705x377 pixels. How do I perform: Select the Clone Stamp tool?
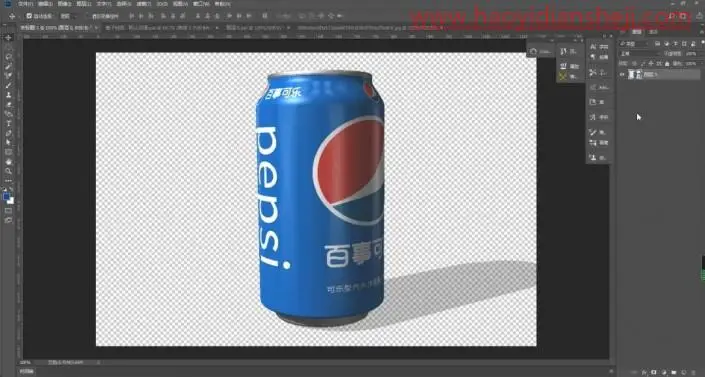[8, 94]
